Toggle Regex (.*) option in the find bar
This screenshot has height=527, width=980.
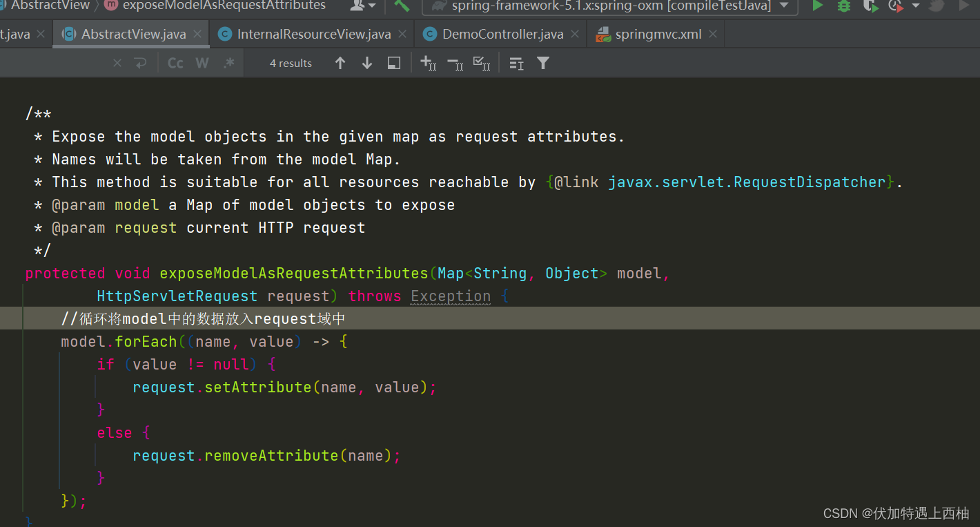[x=228, y=63]
